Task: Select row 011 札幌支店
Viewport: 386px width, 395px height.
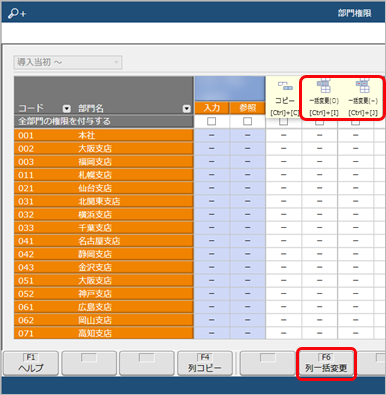Action: pos(104,175)
